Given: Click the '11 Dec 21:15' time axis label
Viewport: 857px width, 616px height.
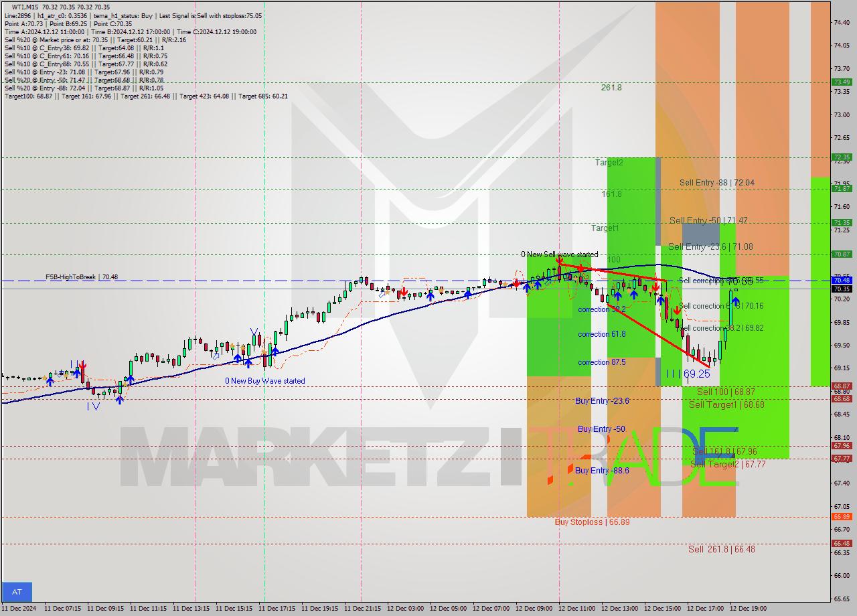Looking at the screenshot, I should tap(362, 609).
